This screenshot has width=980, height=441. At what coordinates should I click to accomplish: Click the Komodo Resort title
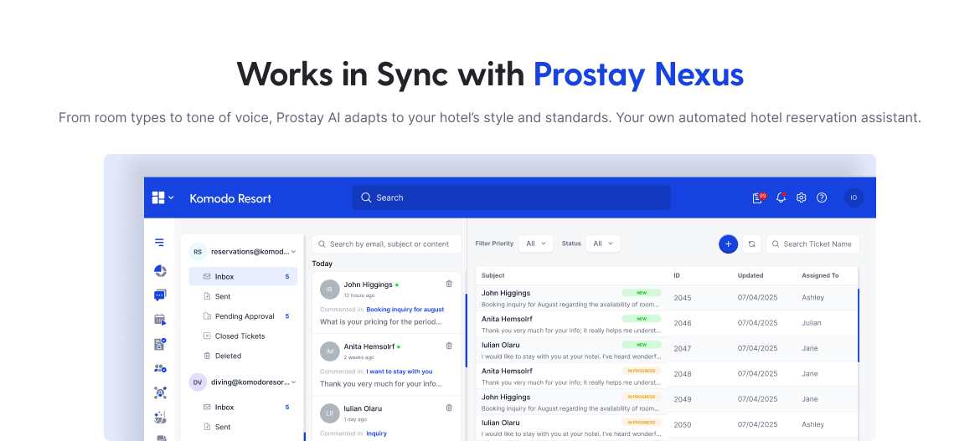coord(230,198)
